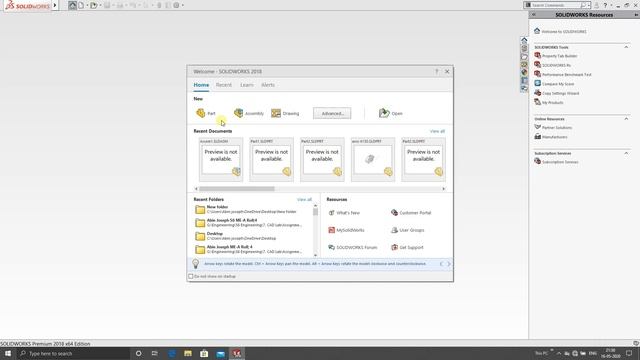Viewport: 640px width, 360px height.
Task: Open the Get Support resource
Action: click(407, 247)
